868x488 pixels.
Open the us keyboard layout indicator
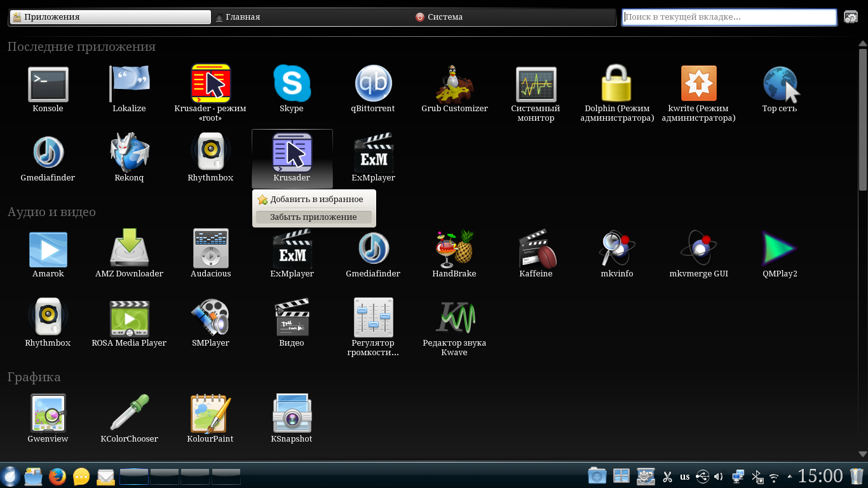[x=684, y=477]
